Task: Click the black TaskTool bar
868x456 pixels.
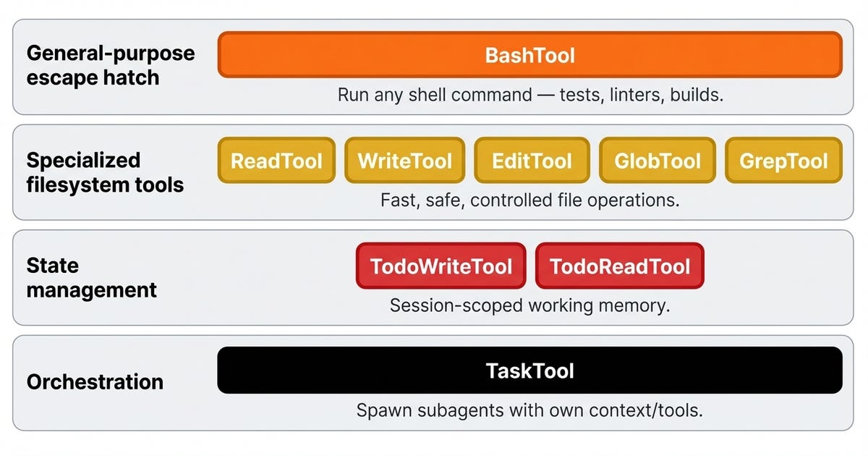Action: pyautogui.click(x=529, y=371)
